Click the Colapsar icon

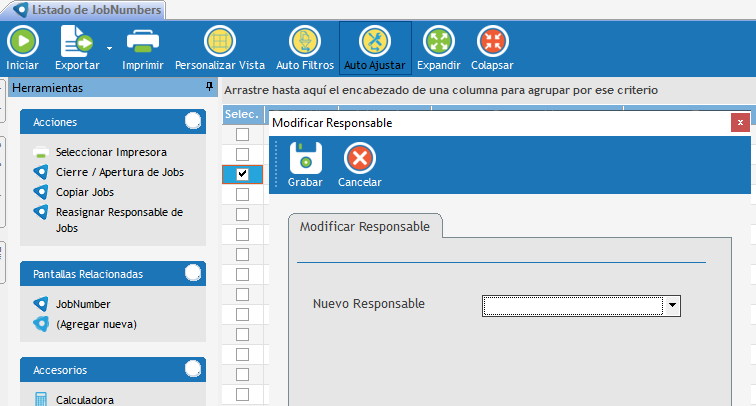pyautogui.click(x=491, y=41)
